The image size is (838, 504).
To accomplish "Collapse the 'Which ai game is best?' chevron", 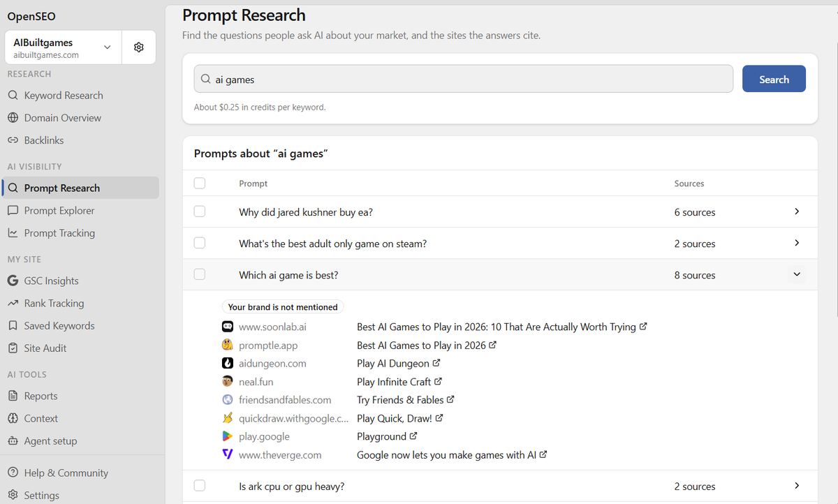I will click(797, 274).
